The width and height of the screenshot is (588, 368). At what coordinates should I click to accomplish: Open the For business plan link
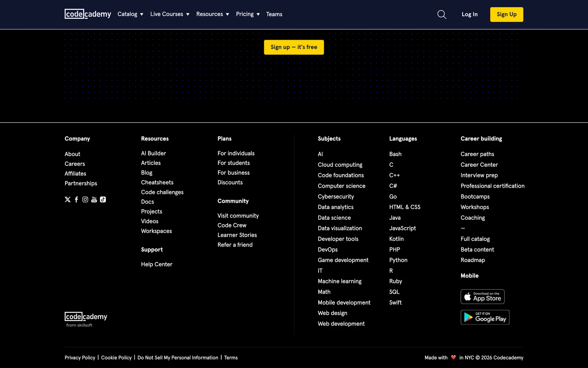(233, 173)
